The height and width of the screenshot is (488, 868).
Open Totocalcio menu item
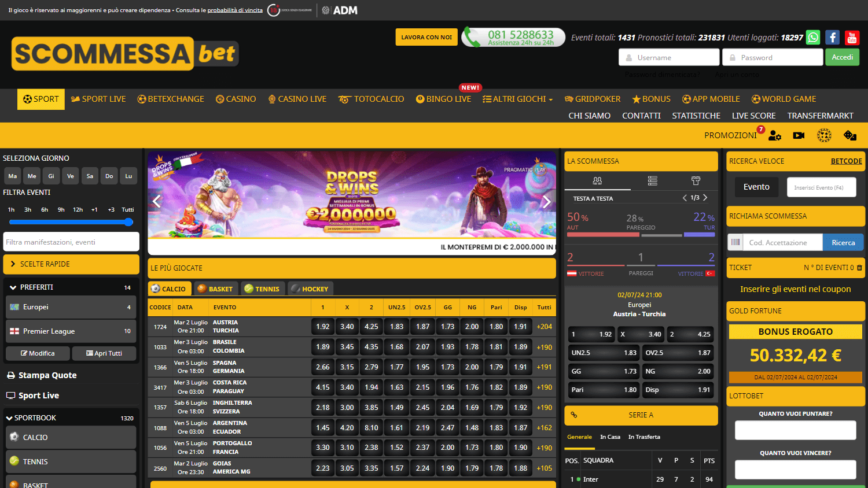(371, 99)
